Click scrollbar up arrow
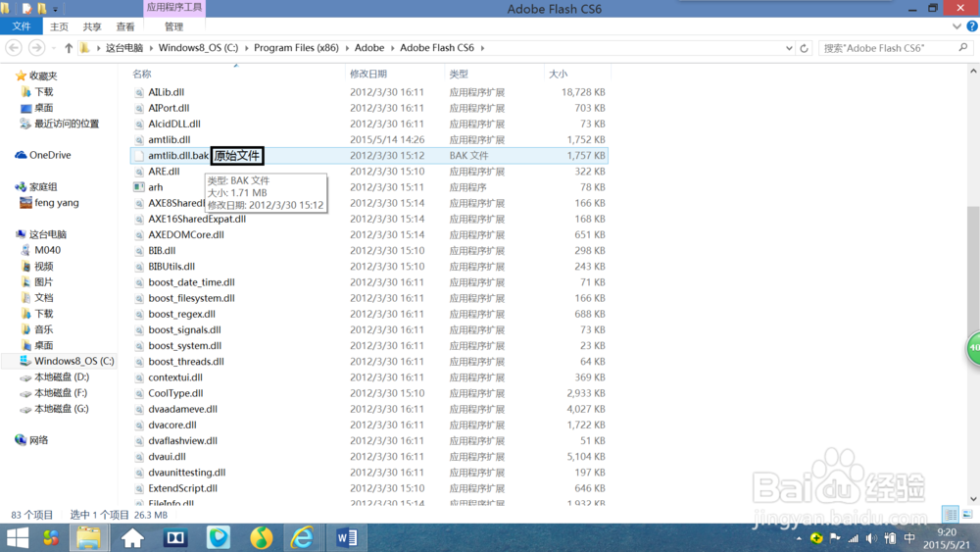This screenshot has height=552, width=980. coord(973,72)
